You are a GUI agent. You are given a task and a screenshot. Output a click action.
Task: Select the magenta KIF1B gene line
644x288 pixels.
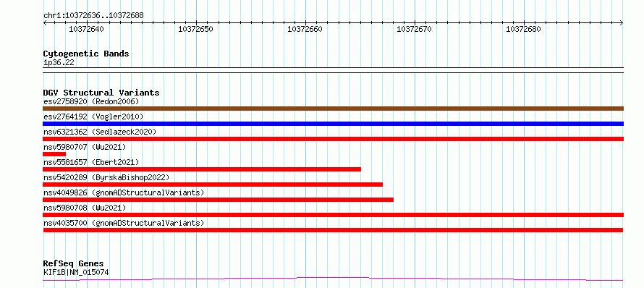[333, 279]
